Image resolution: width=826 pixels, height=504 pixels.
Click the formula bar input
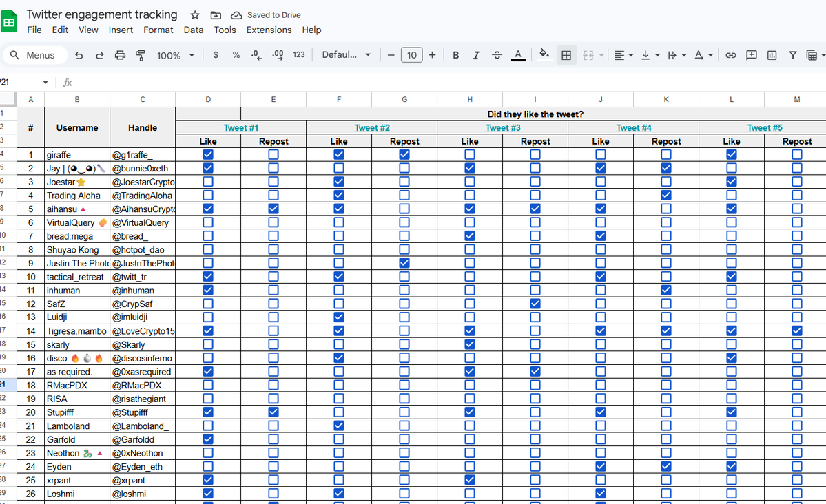[451, 82]
